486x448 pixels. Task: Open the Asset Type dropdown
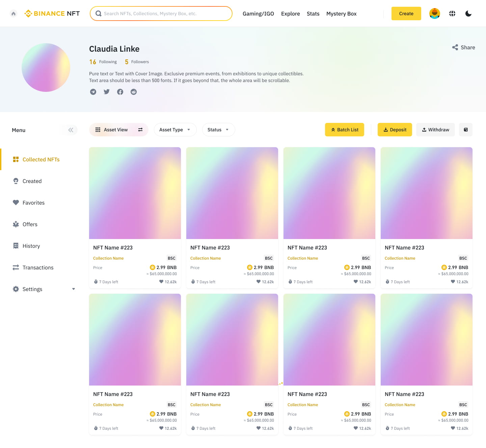175,130
